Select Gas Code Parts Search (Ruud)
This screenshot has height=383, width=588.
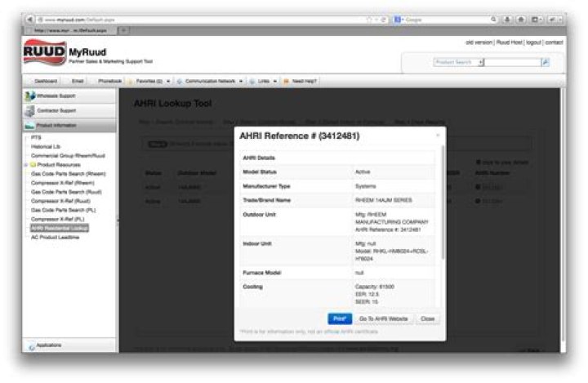(x=66, y=192)
